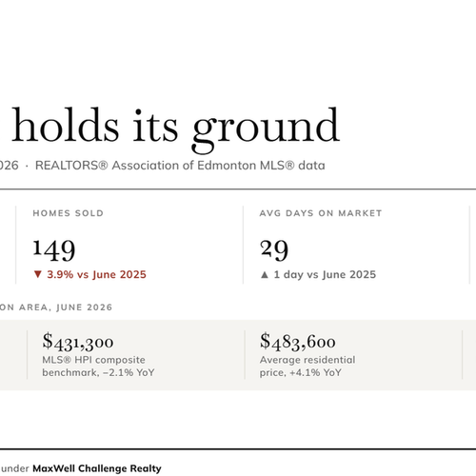Select the 'REALTORS® Association of Edmonton MLS® data' subtitle
This screenshot has height=476, width=476.
180,166
